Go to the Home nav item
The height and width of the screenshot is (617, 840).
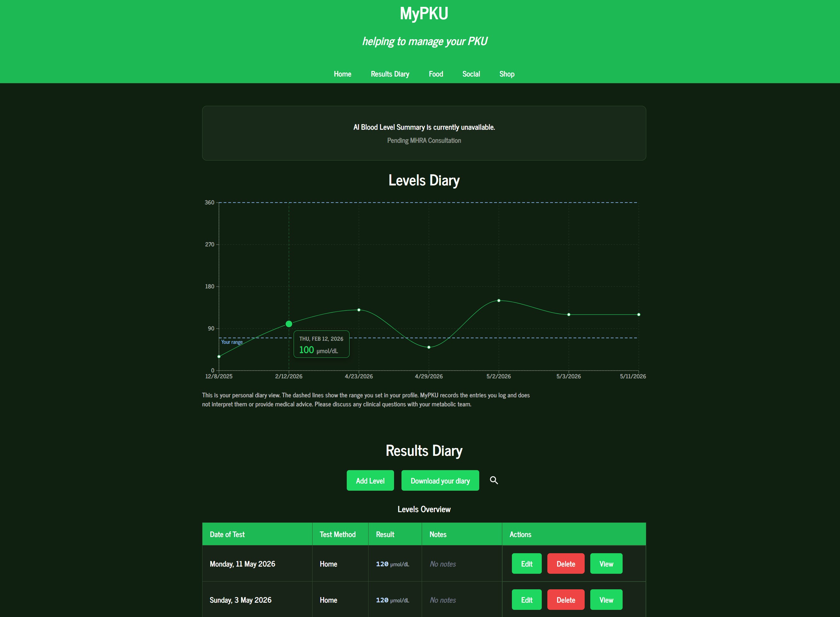(x=342, y=74)
